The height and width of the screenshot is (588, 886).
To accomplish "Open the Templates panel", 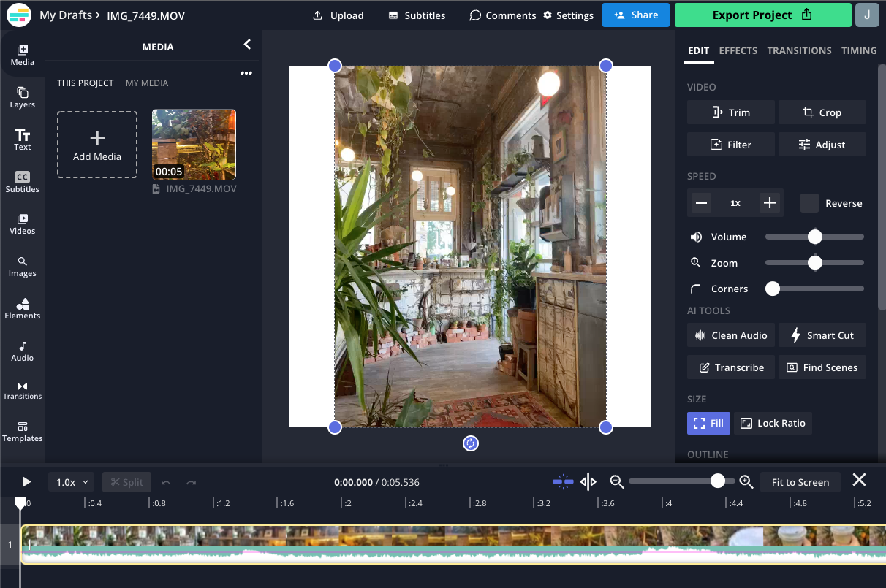I will (22, 431).
